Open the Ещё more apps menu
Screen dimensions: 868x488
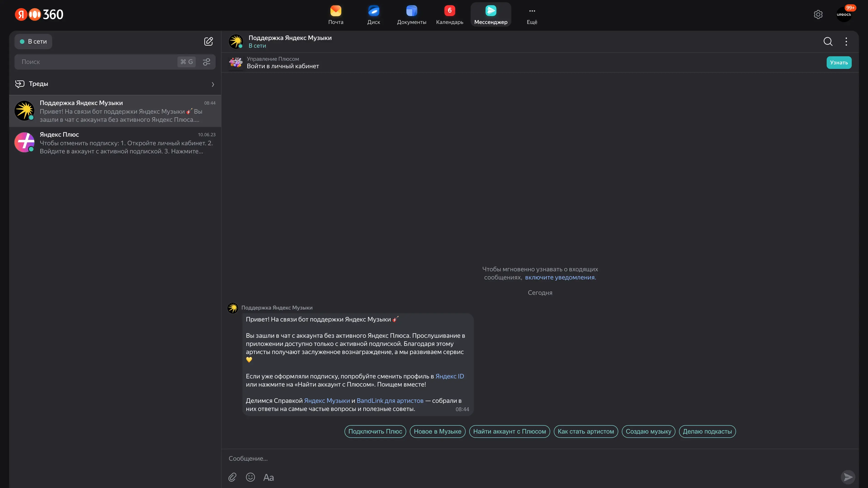pos(532,15)
